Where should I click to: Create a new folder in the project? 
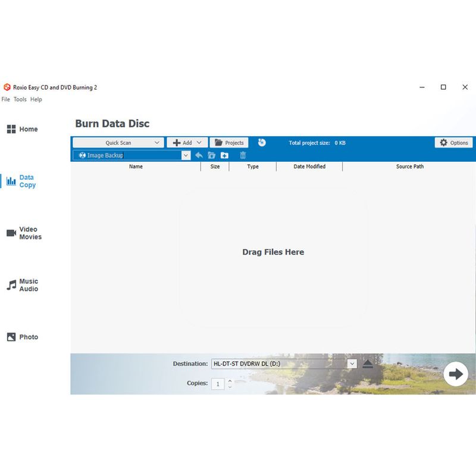click(224, 155)
